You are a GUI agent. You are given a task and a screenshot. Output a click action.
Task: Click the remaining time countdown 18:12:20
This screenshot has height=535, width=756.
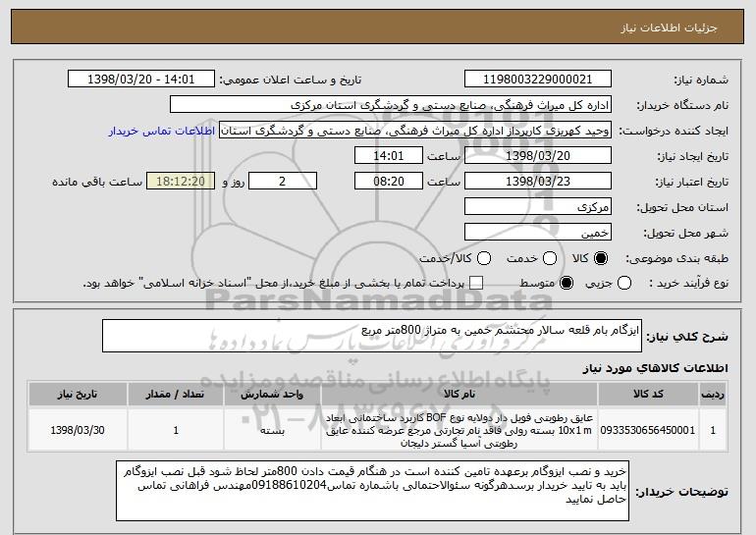tap(181, 182)
